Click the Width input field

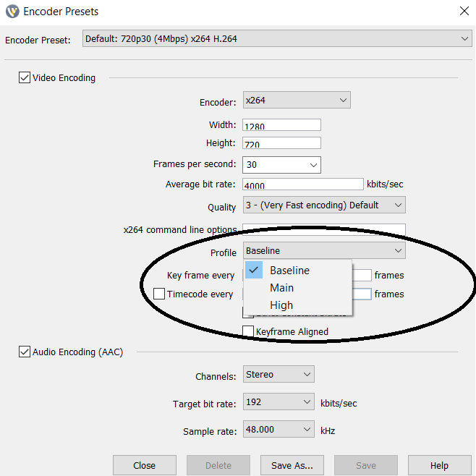(281, 124)
